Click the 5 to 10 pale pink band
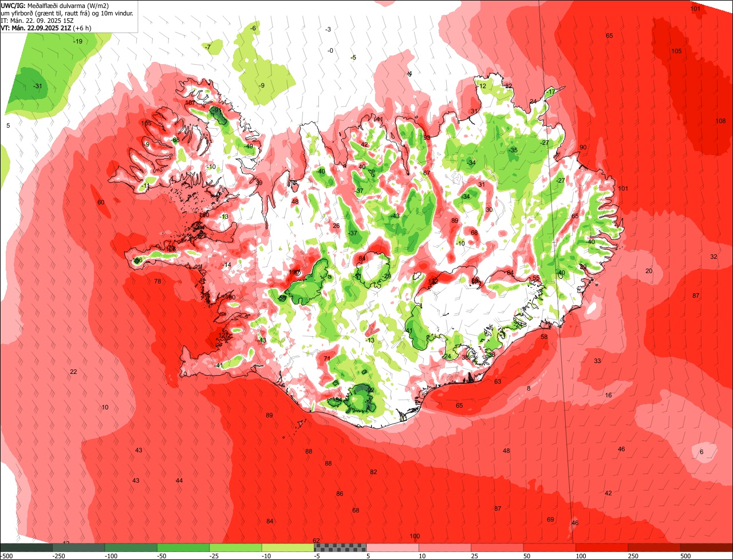The height and width of the screenshot is (560, 733). pyautogui.click(x=393, y=547)
